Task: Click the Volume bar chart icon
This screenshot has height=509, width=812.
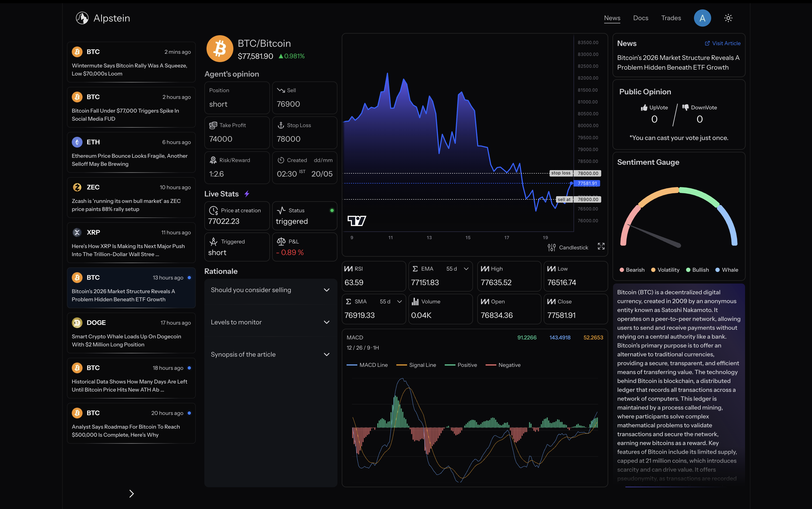Action: [415, 301]
